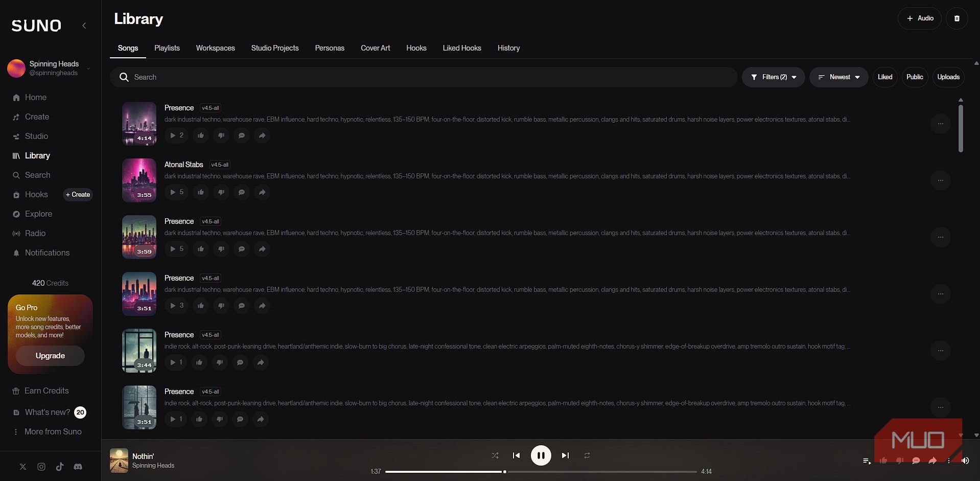This screenshot has width=980, height=481.
Task: Toggle the Liked filter
Action: (885, 77)
